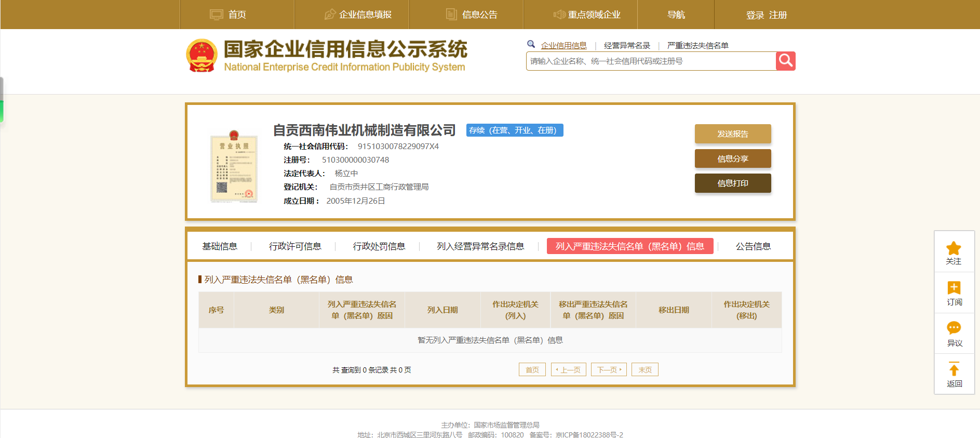Click the 信息分享 button
The width and height of the screenshot is (980, 438).
coord(733,158)
